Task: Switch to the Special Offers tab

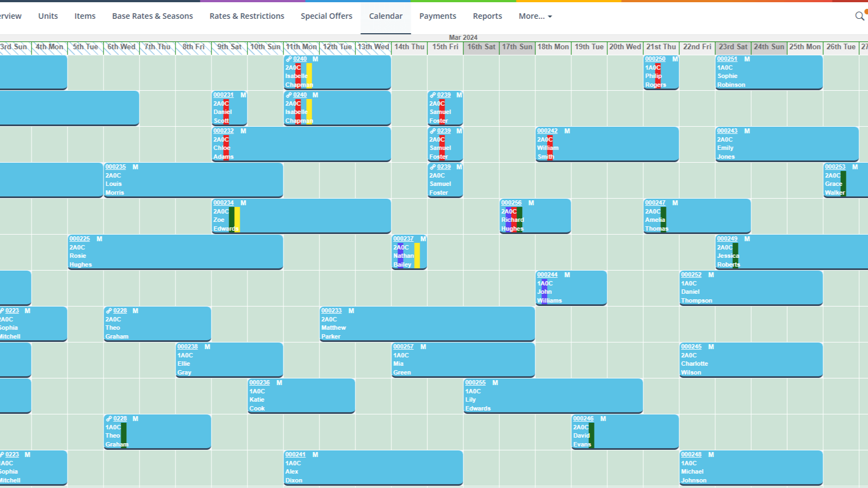Action: tap(326, 16)
